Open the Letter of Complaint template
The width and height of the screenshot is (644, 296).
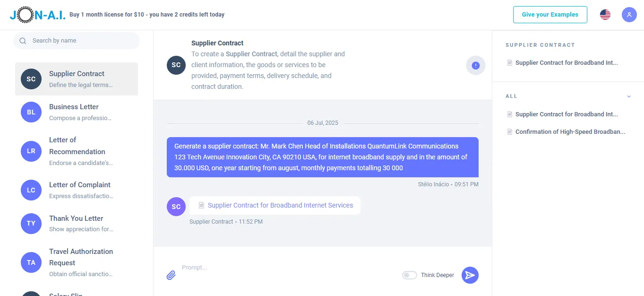click(76, 190)
